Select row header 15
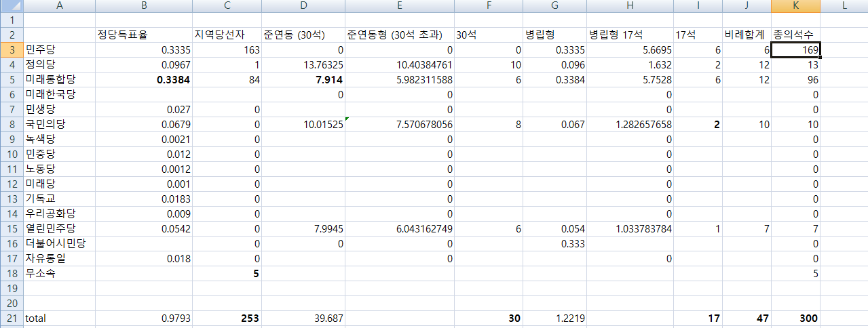Screen dimensions: 868x328 11,229
